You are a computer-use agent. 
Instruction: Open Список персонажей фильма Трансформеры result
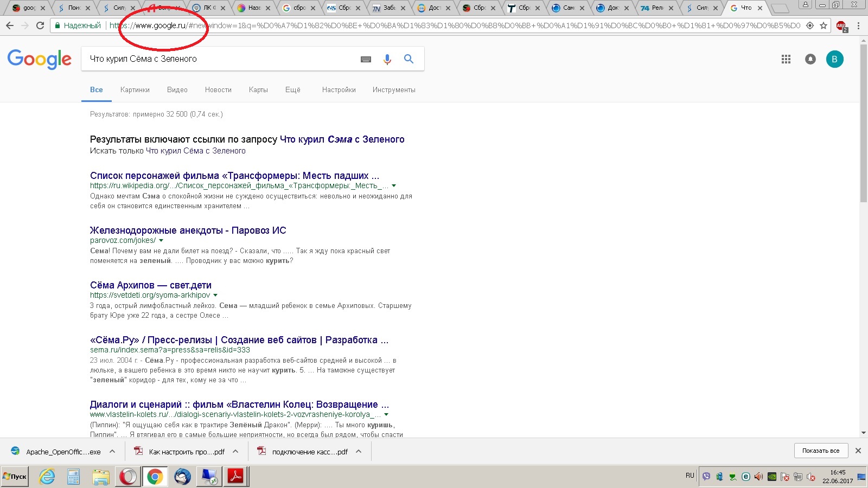tap(234, 176)
